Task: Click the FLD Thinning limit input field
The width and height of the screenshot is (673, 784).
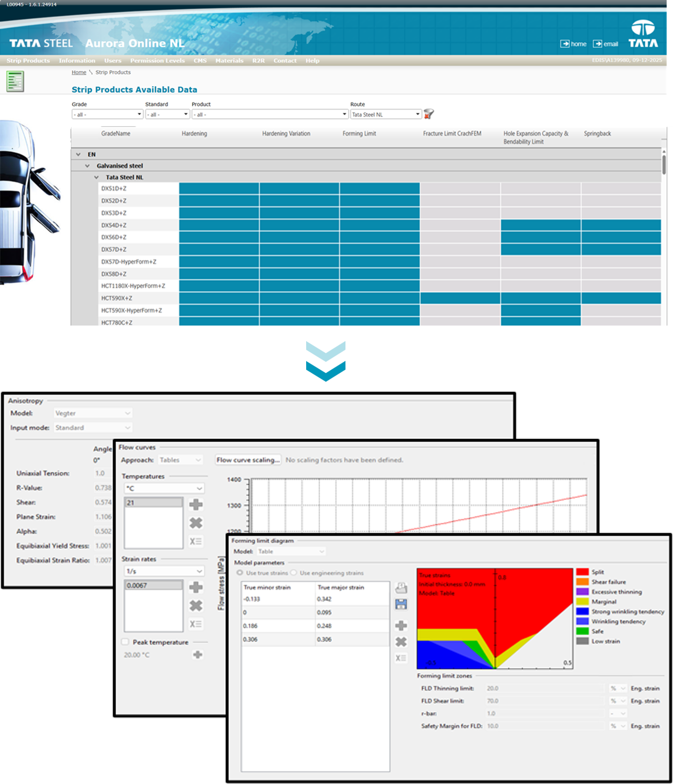Action: click(x=545, y=688)
